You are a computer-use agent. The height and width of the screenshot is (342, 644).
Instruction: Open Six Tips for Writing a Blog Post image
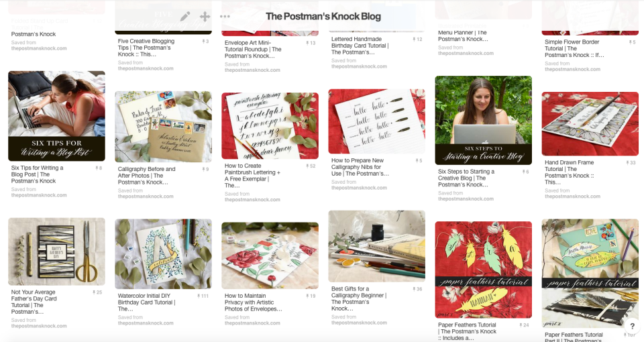coord(56,116)
